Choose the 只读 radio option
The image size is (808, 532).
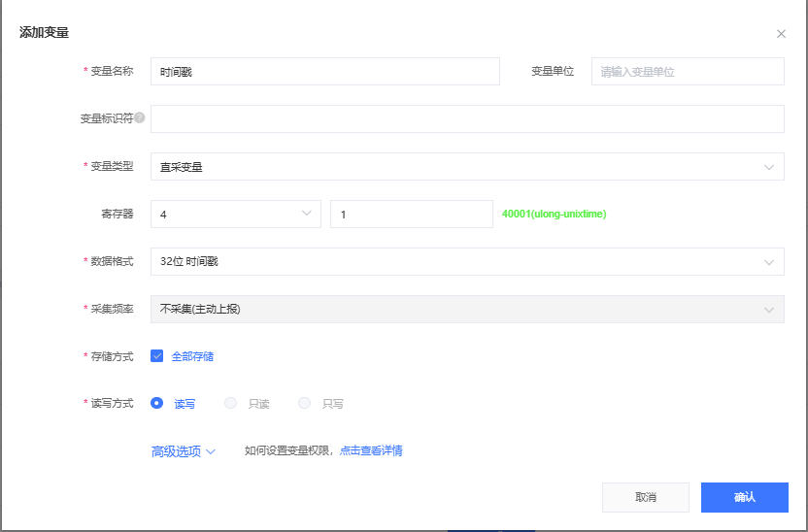(x=231, y=403)
